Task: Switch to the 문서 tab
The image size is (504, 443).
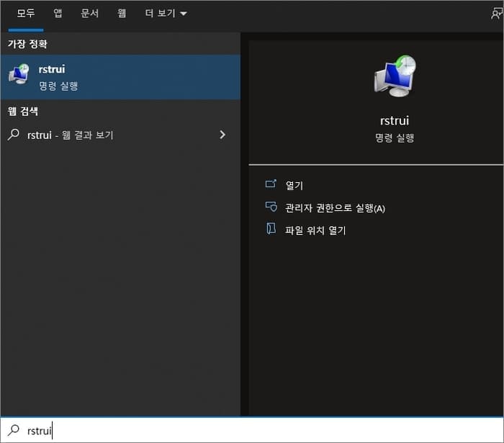Action: (x=89, y=13)
